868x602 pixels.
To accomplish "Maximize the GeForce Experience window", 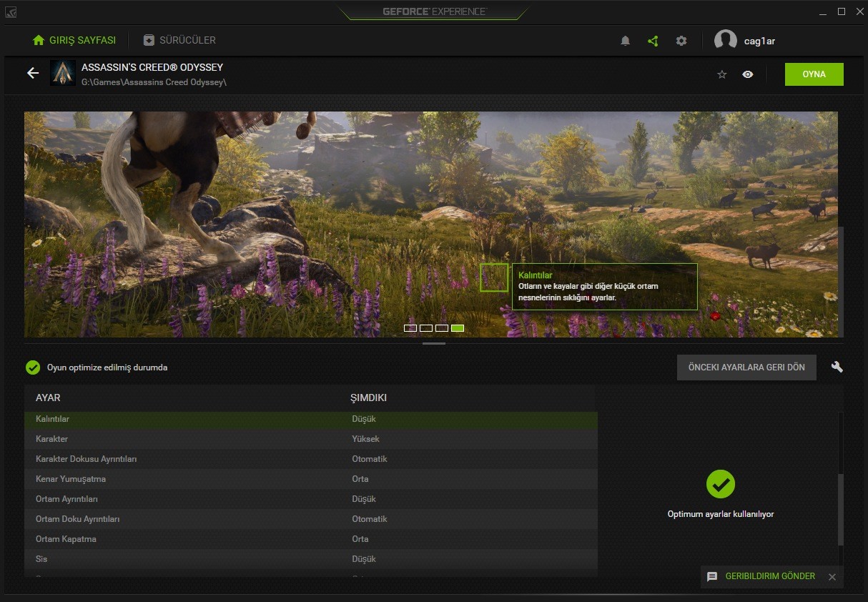I will pyautogui.click(x=842, y=11).
